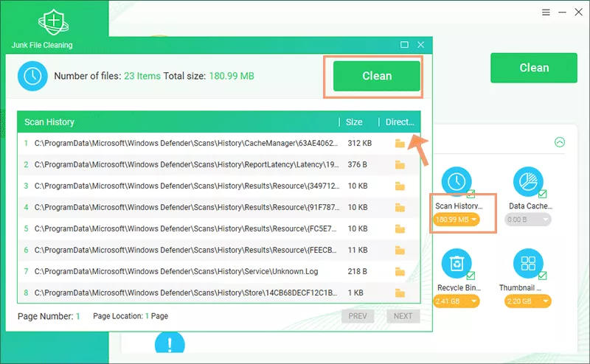Collapse the category panel with circled chevron
This screenshot has height=364, width=590.
(560, 142)
